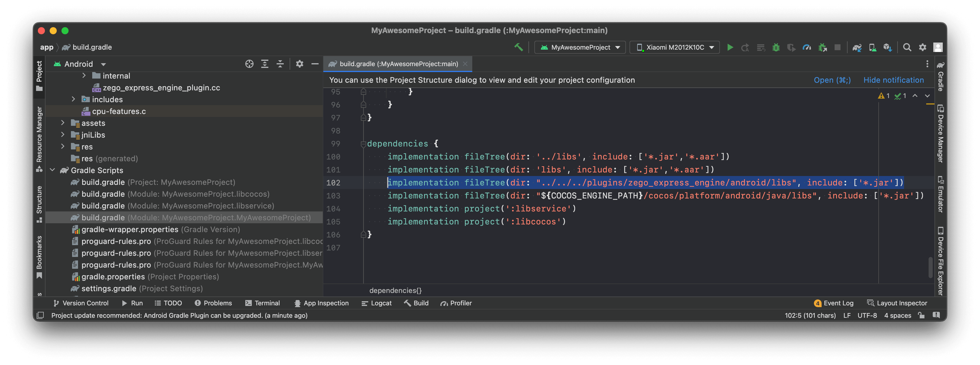
Task: Open the Profile app gauge icon
Action: (807, 48)
